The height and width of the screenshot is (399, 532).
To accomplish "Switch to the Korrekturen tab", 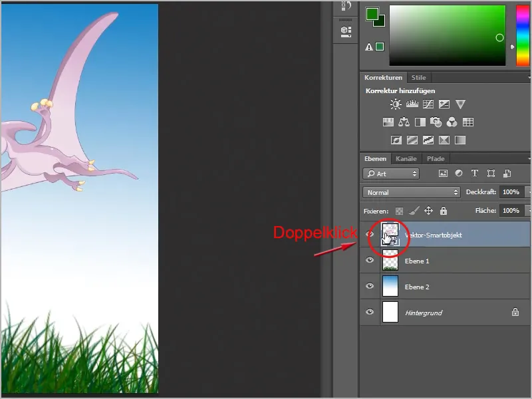I will pos(384,78).
